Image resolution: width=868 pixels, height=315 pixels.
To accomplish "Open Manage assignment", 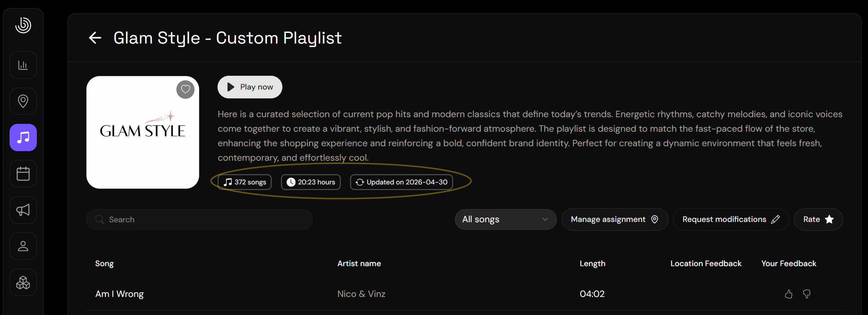I will point(615,219).
